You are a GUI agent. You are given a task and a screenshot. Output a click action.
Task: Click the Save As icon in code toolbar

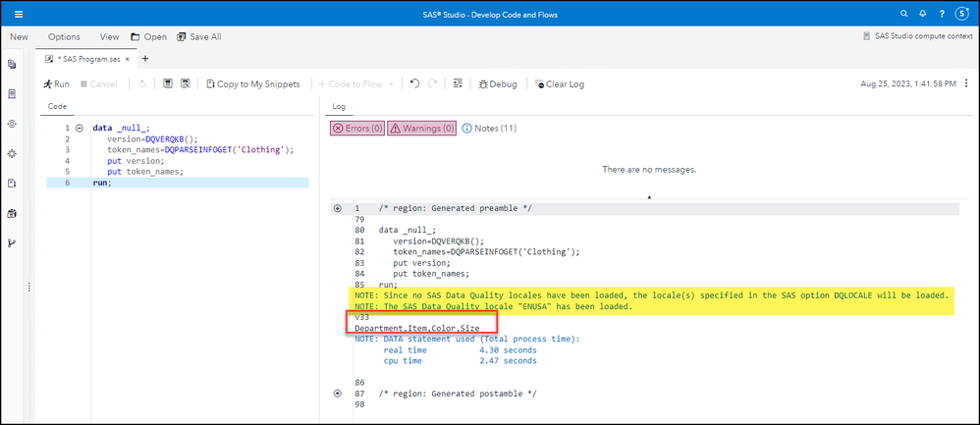pyautogui.click(x=185, y=83)
